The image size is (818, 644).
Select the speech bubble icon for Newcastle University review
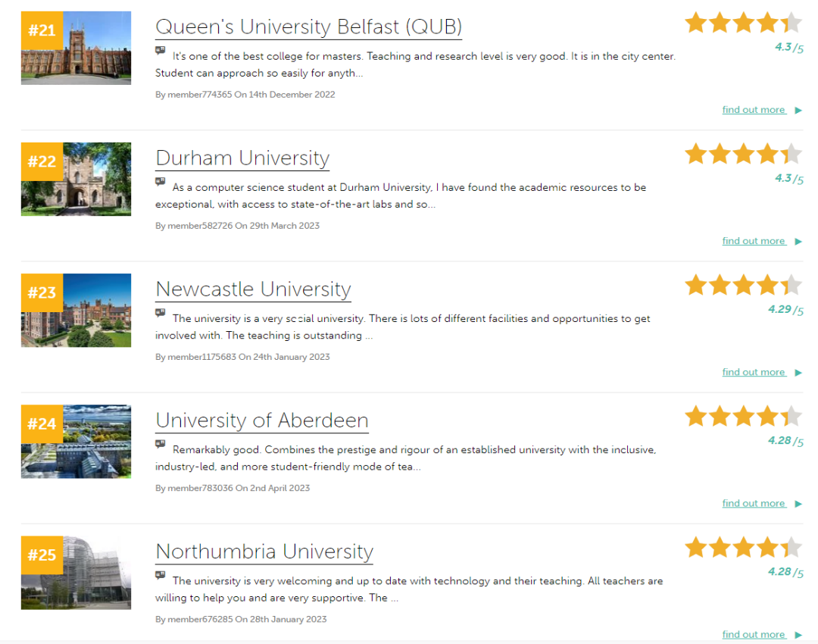tap(160, 314)
